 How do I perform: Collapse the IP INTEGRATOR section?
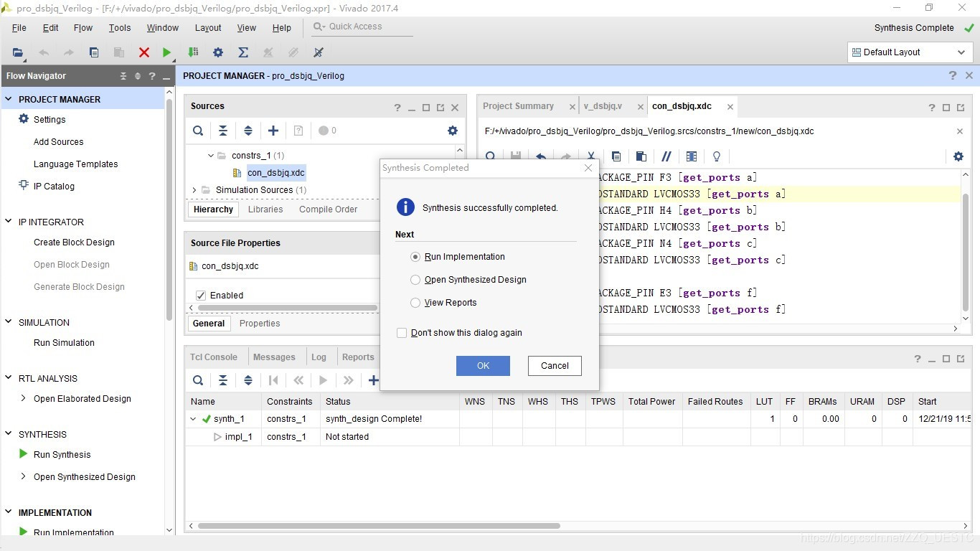pos(9,222)
